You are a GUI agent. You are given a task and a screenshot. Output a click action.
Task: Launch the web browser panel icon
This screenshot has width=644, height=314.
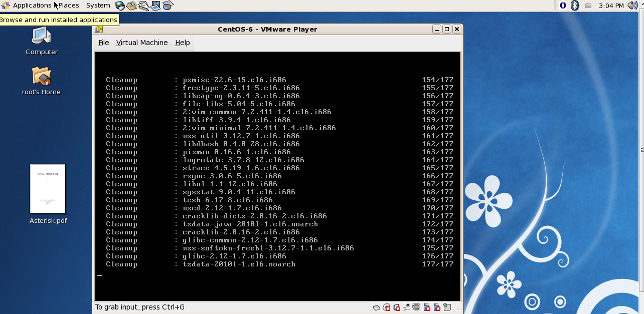click(120, 6)
